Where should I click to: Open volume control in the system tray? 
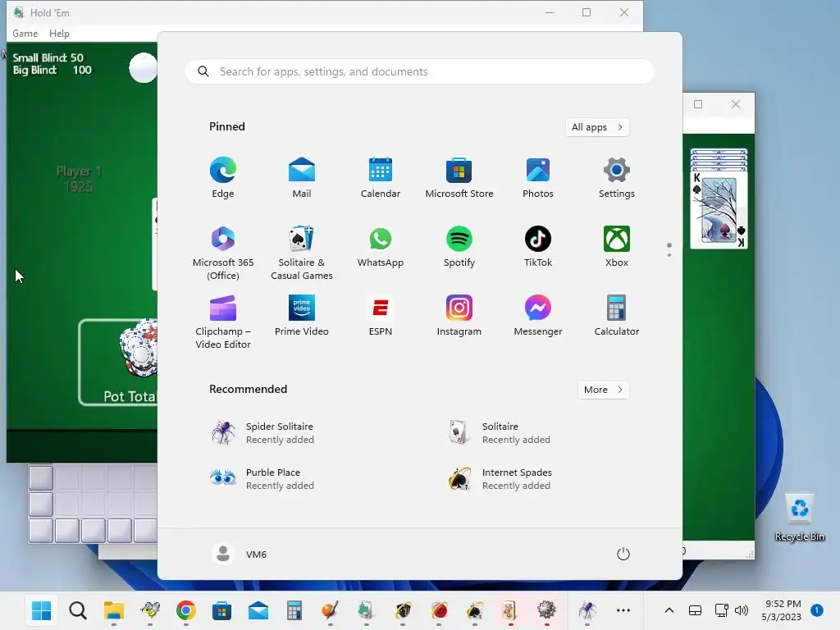tap(742, 610)
